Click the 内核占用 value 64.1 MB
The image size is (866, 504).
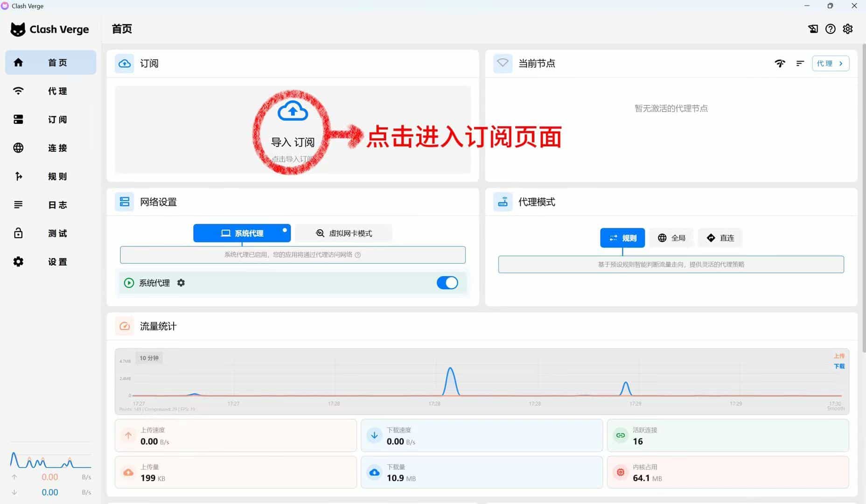coord(647,478)
